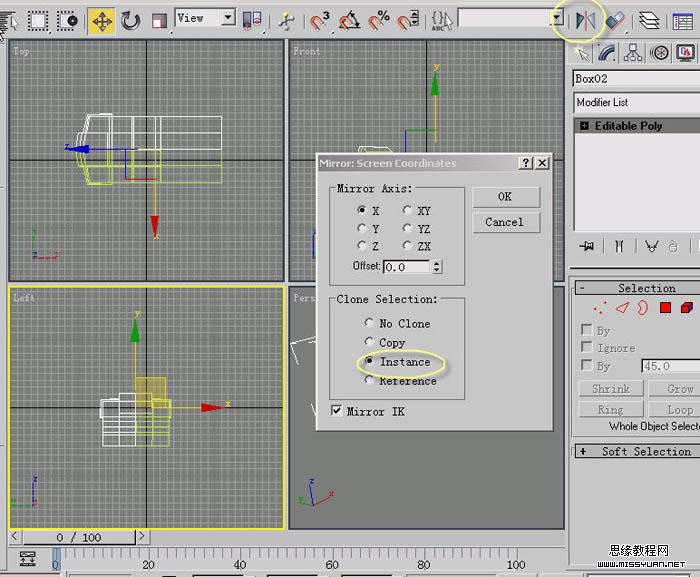This screenshot has height=577, width=700.
Task: Choose No Clone option
Action: click(369, 322)
